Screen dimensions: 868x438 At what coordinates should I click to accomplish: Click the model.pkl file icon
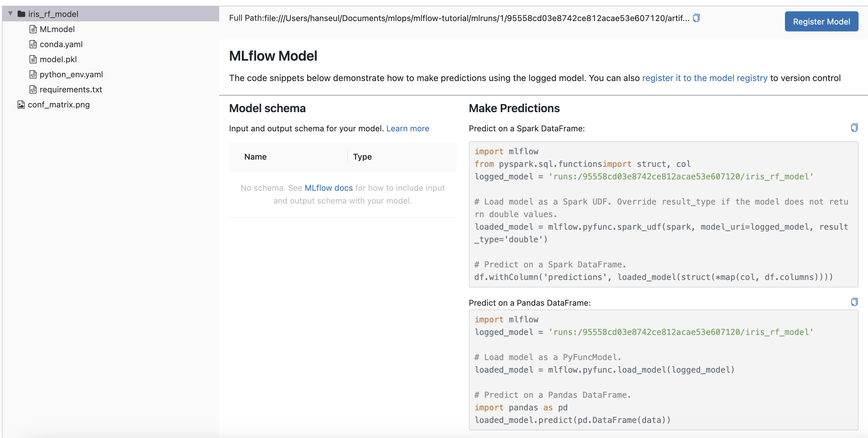[x=33, y=60]
